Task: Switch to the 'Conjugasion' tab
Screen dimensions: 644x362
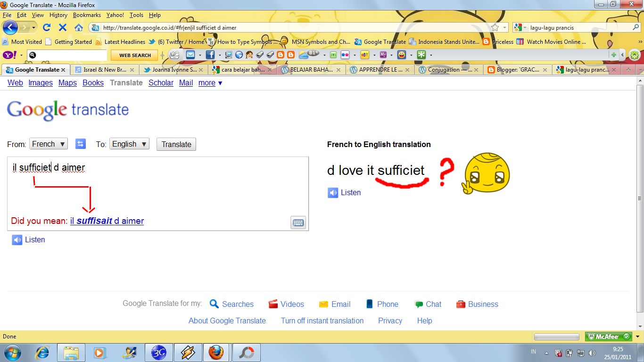Action: [449, 70]
